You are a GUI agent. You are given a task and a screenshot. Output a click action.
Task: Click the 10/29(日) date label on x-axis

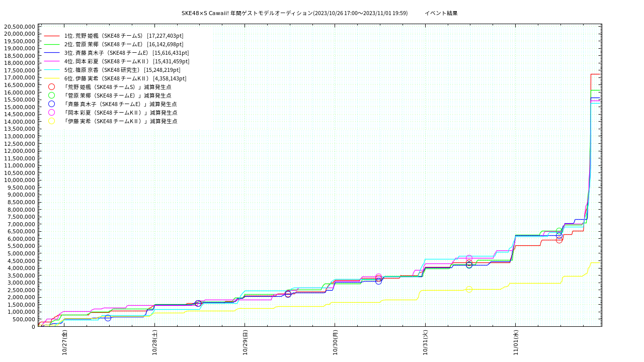tap(245, 342)
